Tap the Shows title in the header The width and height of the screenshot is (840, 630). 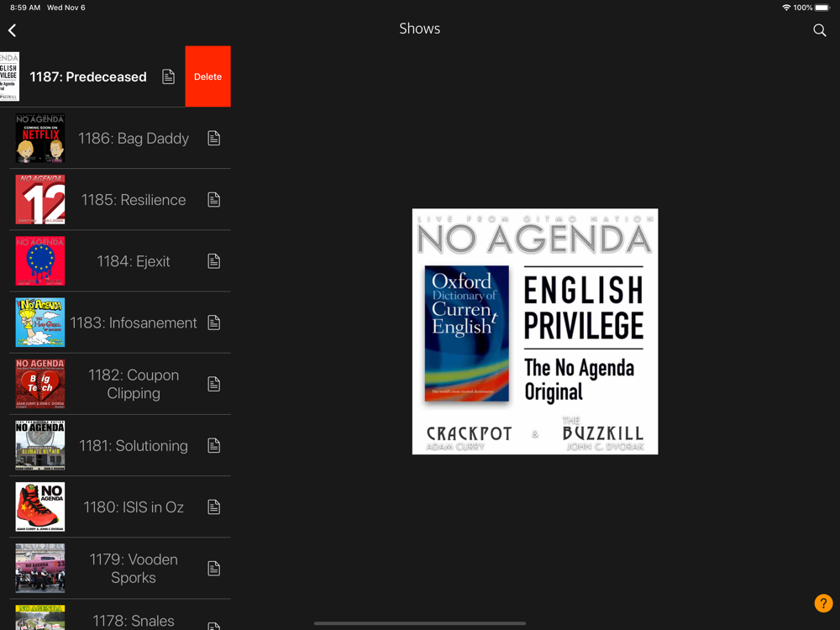(419, 29)
